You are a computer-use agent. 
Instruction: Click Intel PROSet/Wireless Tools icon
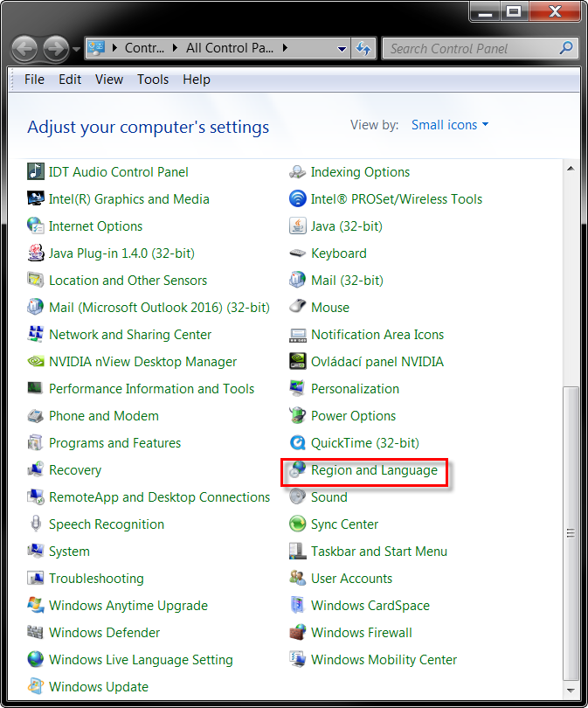pyautogui.click(x=297, y=199)
